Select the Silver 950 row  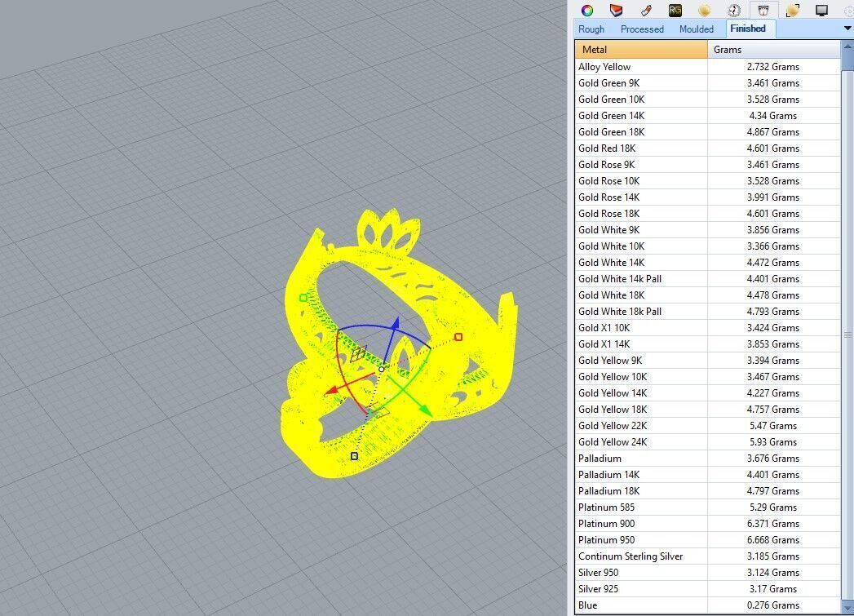click(707, 573)
